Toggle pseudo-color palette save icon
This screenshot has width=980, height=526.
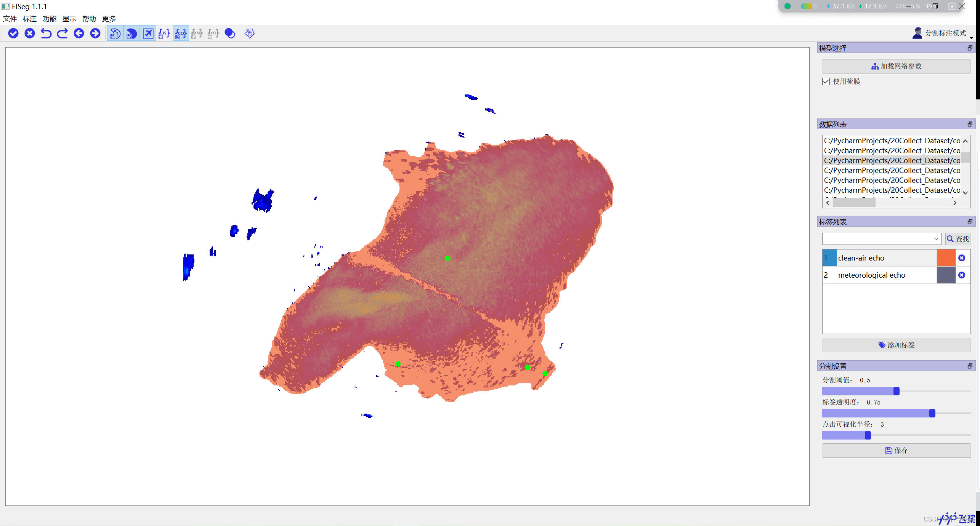click(x=115, y=34)
